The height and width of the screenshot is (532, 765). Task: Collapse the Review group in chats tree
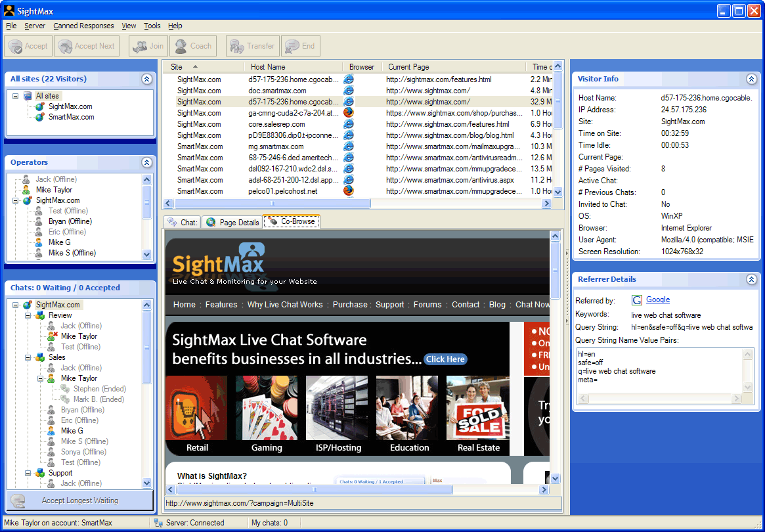[28, 315]
